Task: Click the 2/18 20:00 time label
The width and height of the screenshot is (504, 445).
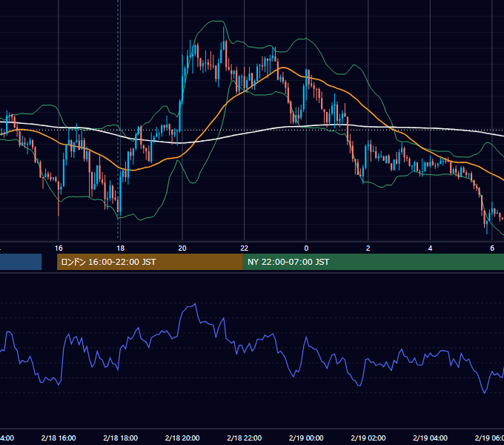Action: 182,438
